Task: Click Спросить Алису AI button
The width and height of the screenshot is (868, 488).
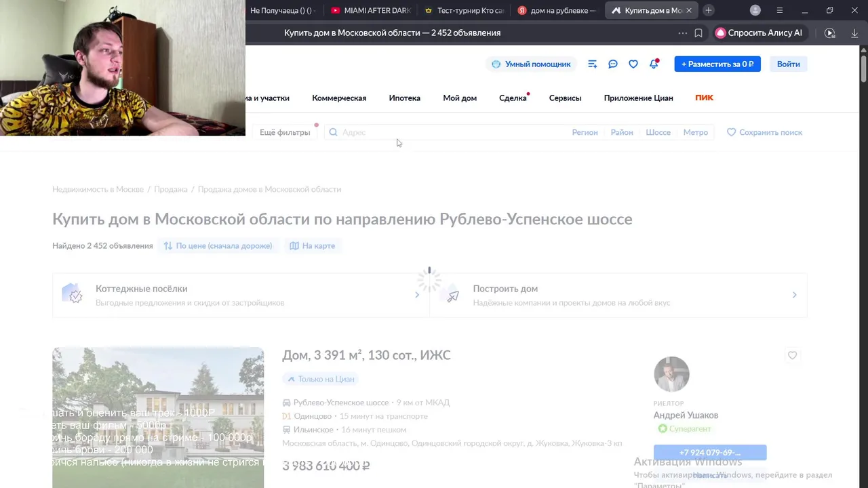Action: point(759,33)
